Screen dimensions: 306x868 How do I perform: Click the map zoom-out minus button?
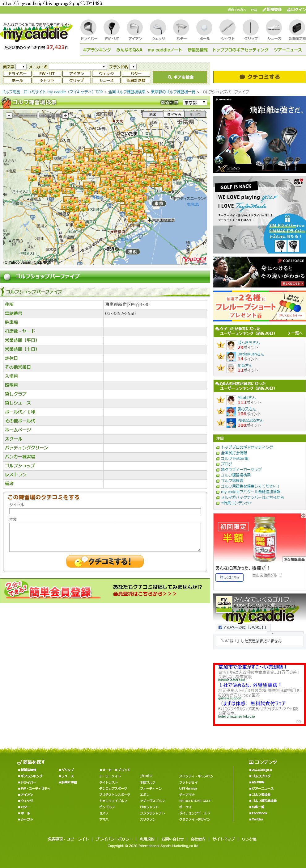pyautogui.click(x=9, y=115)
